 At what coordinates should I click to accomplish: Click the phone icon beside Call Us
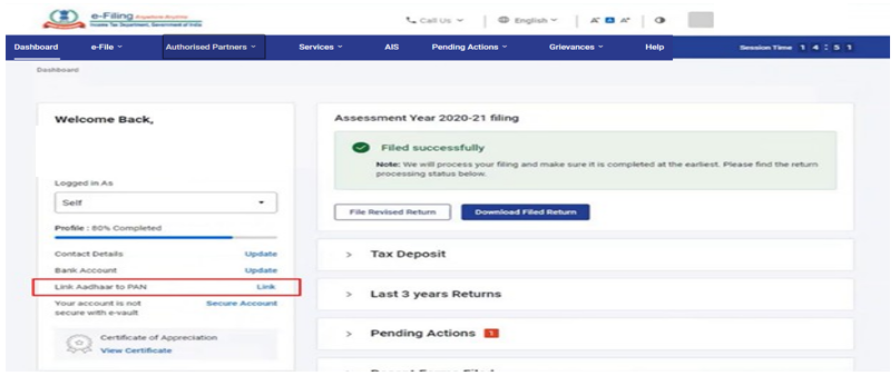coord(410,20)
